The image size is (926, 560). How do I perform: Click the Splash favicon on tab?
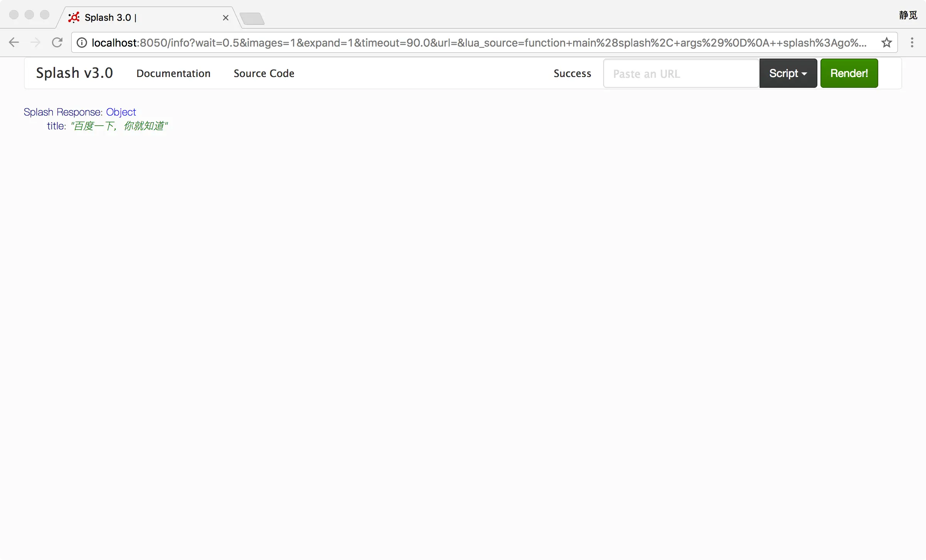(74, 17)
